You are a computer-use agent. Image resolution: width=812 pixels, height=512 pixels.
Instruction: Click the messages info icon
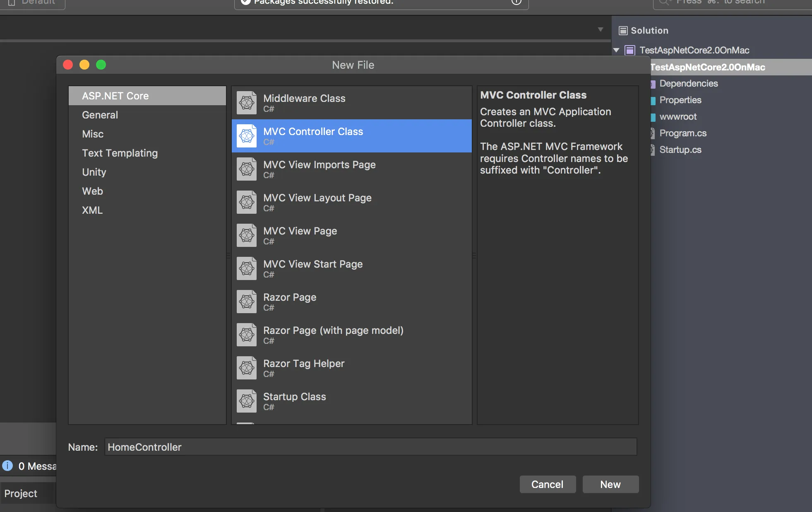point(7,466)
